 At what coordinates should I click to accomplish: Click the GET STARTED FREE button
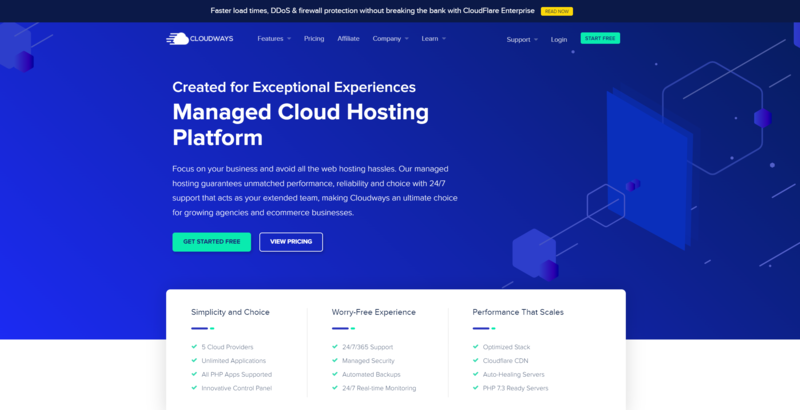click(x=212, y=242)
